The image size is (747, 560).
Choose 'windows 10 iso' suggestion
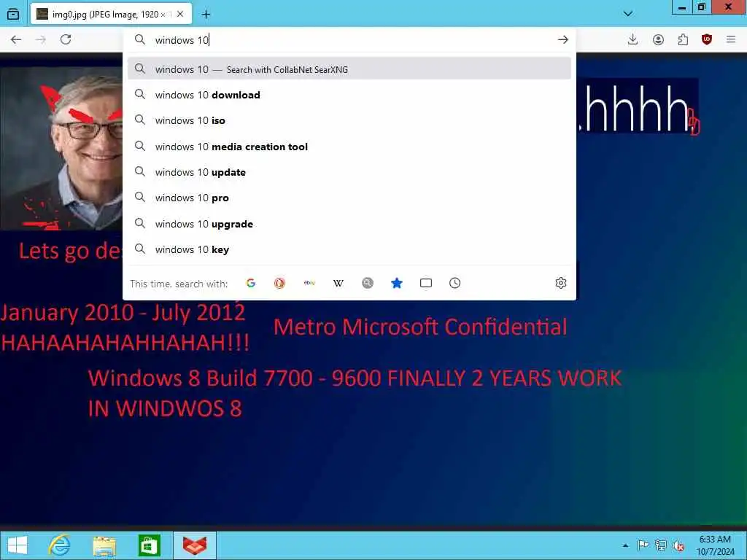(349, 120)
